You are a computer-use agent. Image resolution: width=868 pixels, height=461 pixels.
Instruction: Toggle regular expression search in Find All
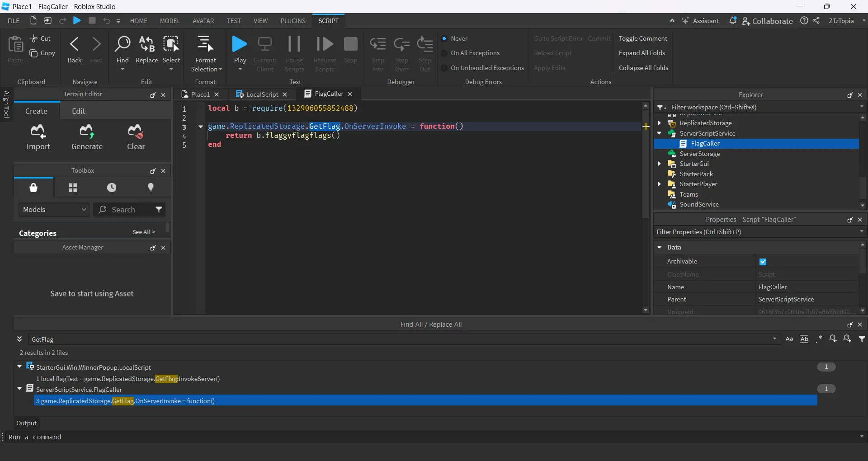click(819, 339)
